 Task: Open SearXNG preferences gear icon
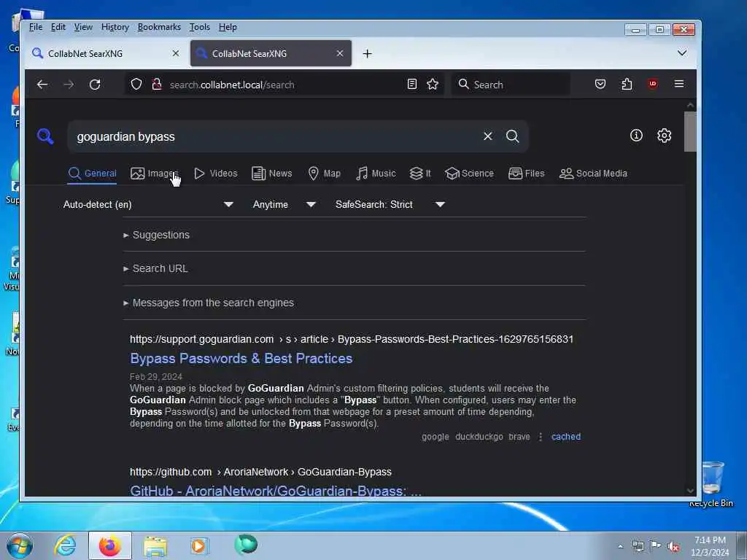tap(664, 136)
